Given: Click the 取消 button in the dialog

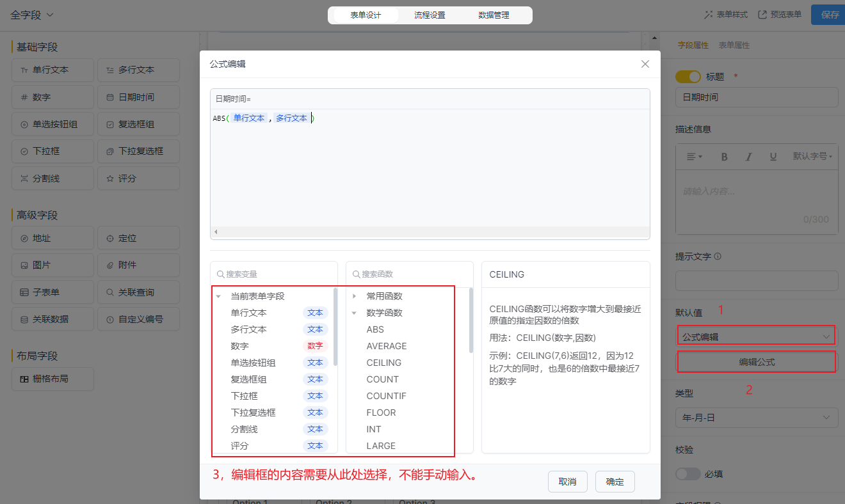Looking at the screenshot, I should pos(568,482).
